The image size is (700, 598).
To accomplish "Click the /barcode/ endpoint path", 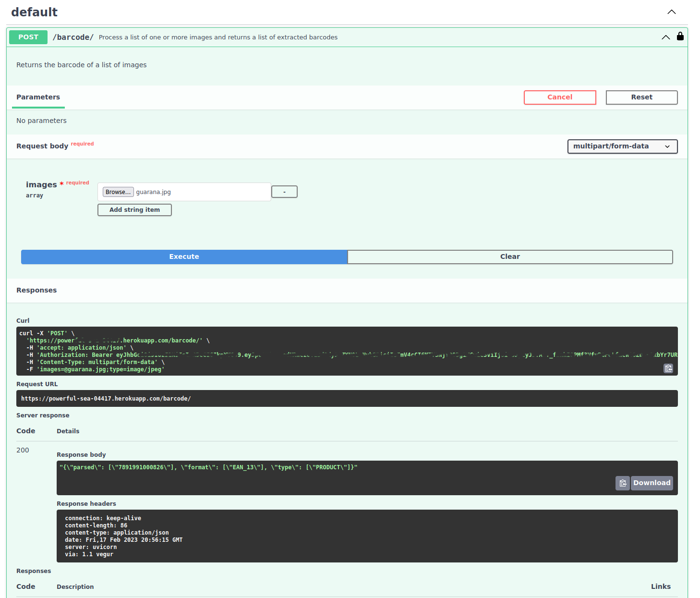I will coord(73,37).
